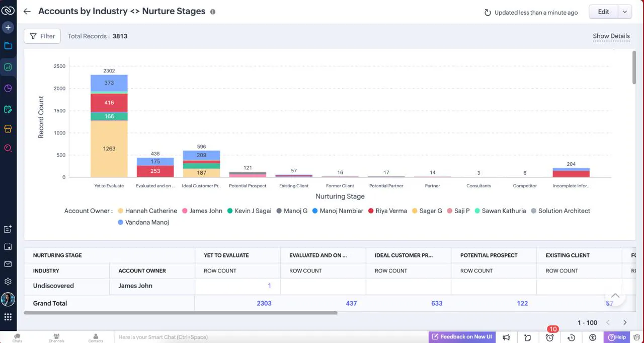Screen dimensions: 644x343
Task: Toggle Vandana Manoj legend entry
Action: pyautogui.click(x=143, y=222)
